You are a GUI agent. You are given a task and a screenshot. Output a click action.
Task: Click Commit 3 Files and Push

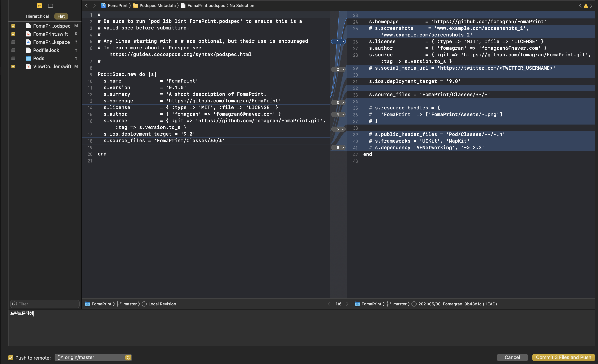click(x=563, y=357)
